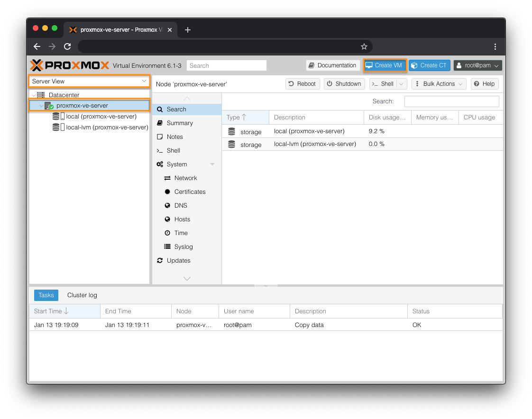The image size is (532, 419).
Task: Click the browser forward arrow
Action: coord(52,46)
